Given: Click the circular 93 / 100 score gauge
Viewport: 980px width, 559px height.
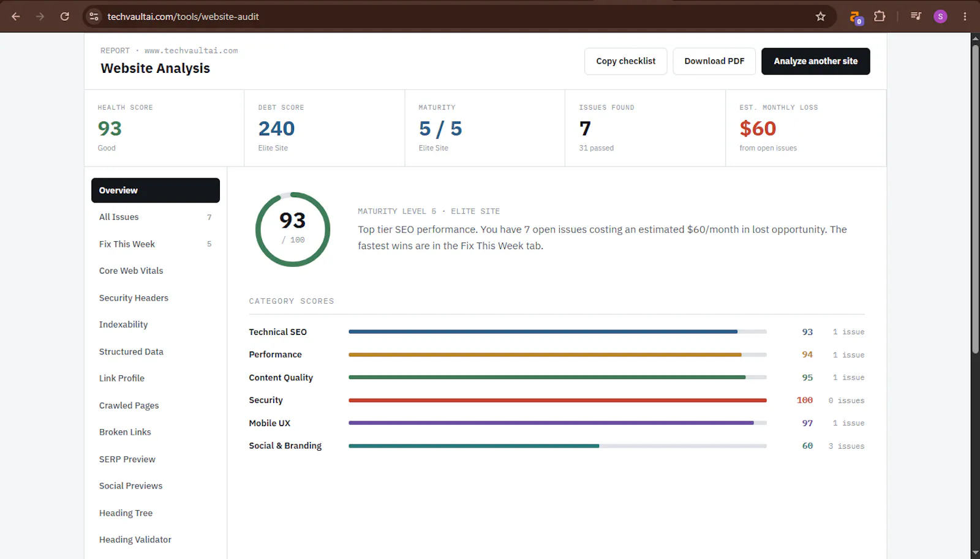Looking at the screenshot, I should (x=293, y=230).
